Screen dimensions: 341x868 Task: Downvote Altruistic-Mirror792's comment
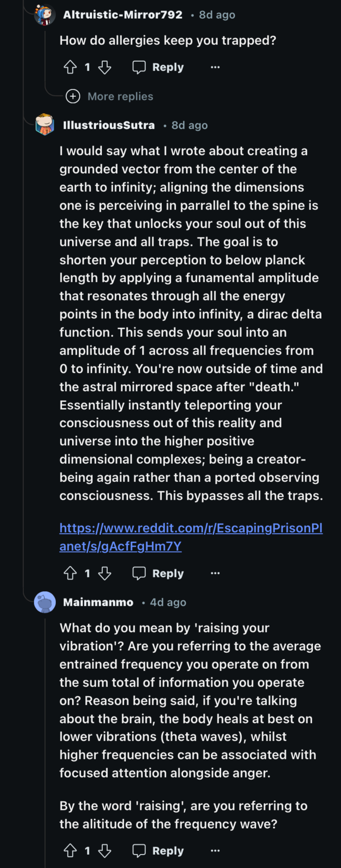pyautogui.click(x=105, y=67)
